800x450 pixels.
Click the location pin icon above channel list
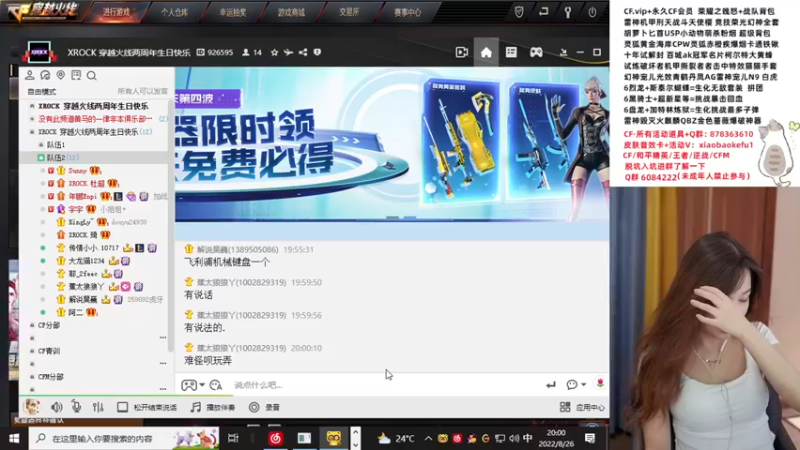61,76
